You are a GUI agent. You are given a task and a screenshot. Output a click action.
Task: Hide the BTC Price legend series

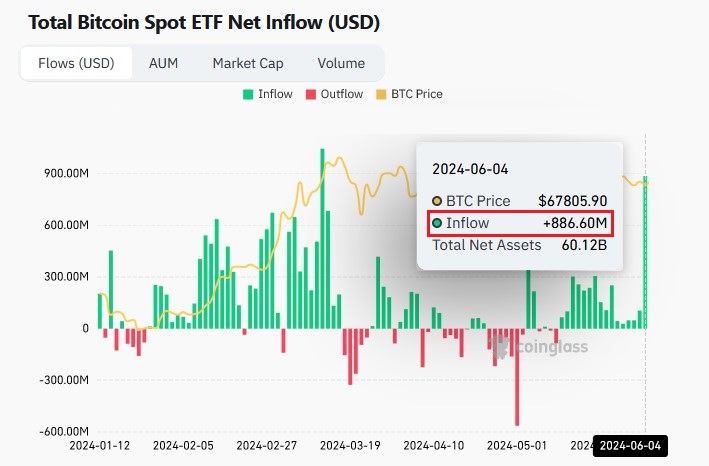[413, 94]
